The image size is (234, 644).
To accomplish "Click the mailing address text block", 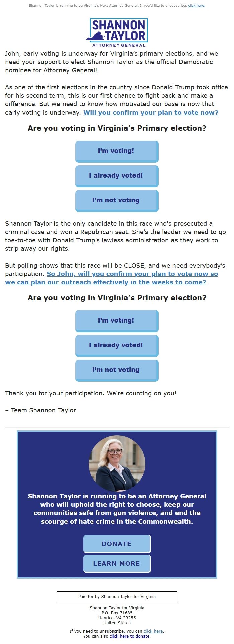I will coord(117,615).
